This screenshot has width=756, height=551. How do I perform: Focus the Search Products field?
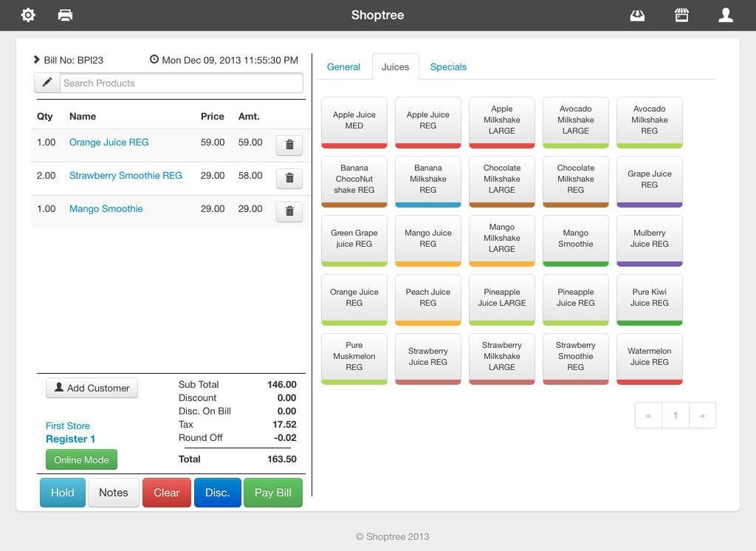pyautogui.click(x=182, y=83)
